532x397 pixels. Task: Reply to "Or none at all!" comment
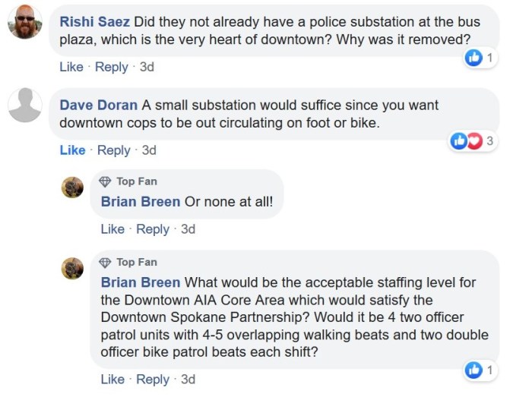tap(153, 228)
